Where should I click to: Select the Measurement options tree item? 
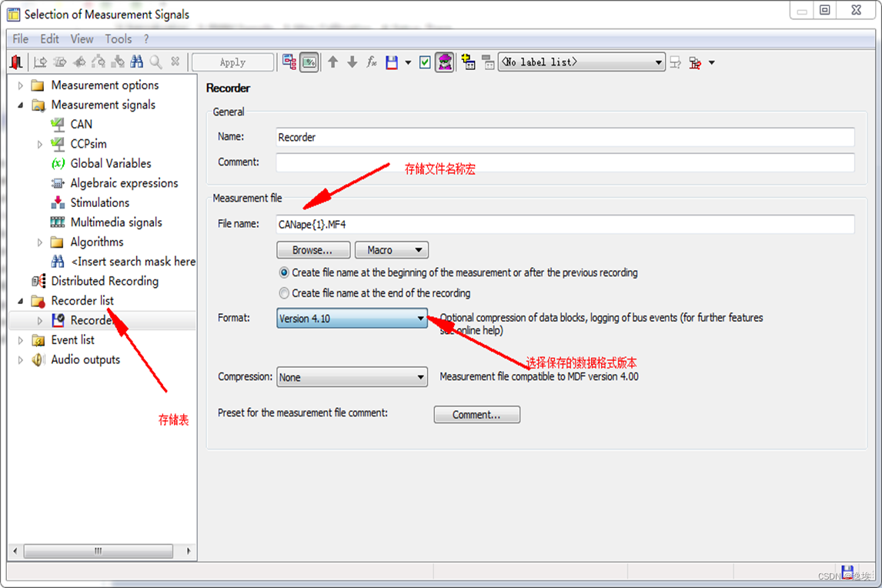tap(105, 85)
